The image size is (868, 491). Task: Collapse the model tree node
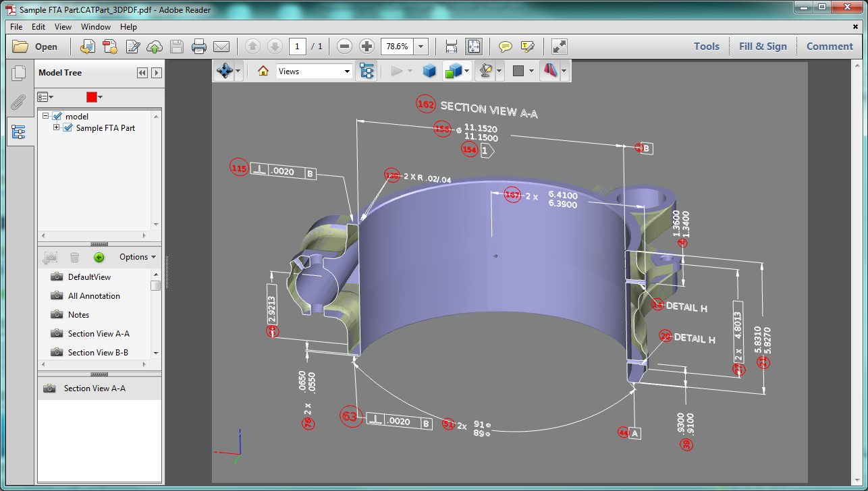click(45, 115)
